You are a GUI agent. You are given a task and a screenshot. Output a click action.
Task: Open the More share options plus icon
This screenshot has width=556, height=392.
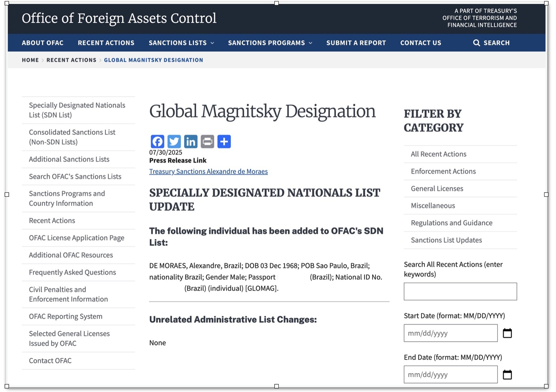click(x=224, y=142)
